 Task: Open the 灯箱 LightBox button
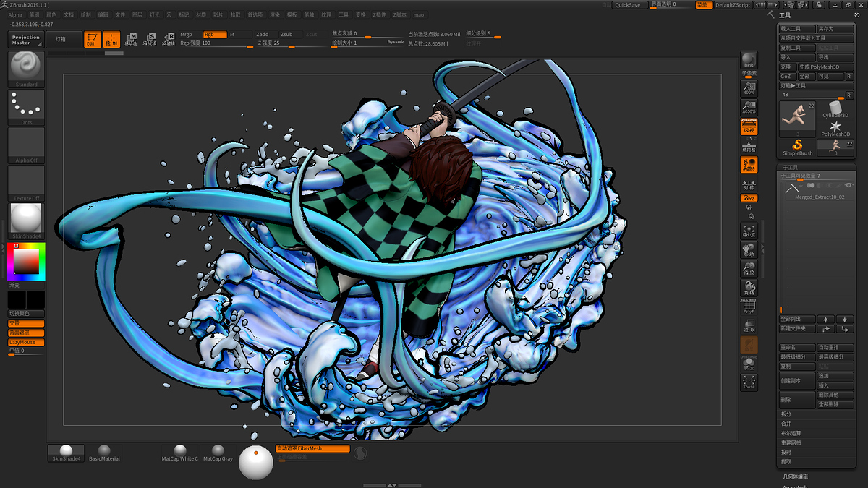64,40
